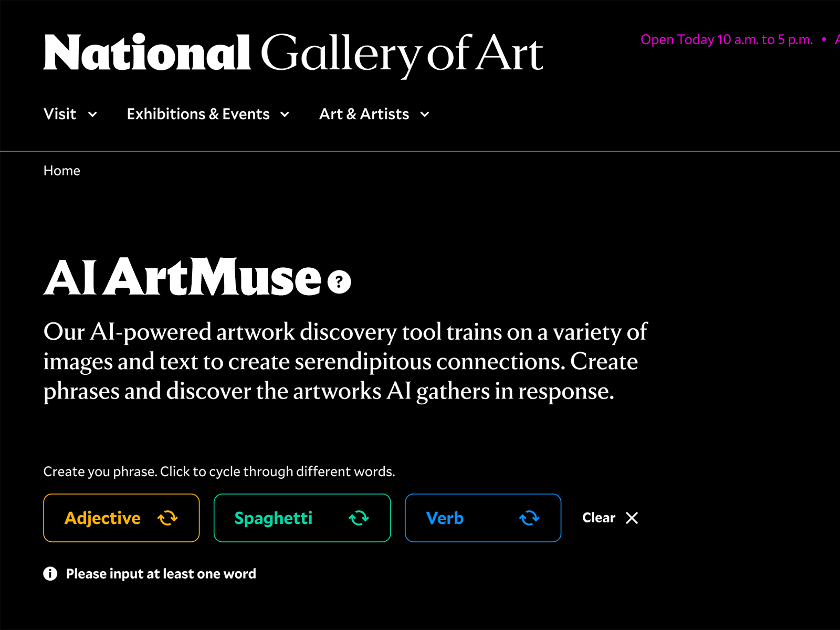The height and width of the screenshot is (630, 840).
Task: Click the 'Please input at least one word' message
Action: [x=161, y=574]
